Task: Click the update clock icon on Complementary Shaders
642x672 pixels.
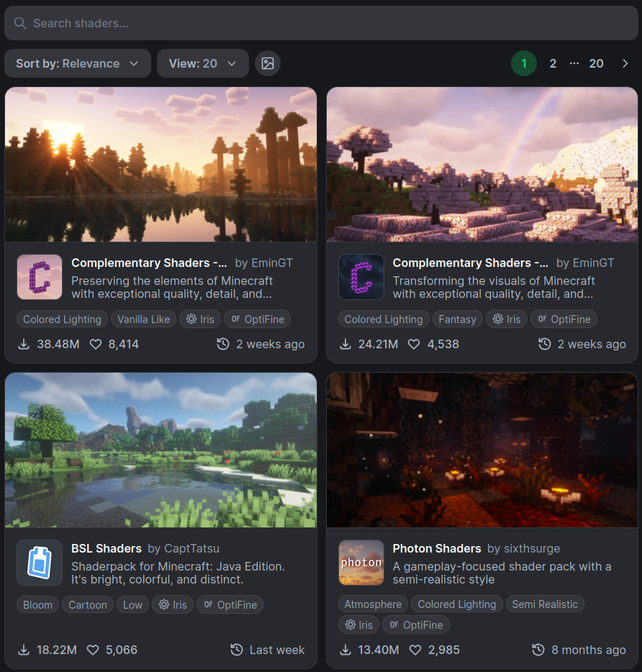Action: (x=223, y=344)
